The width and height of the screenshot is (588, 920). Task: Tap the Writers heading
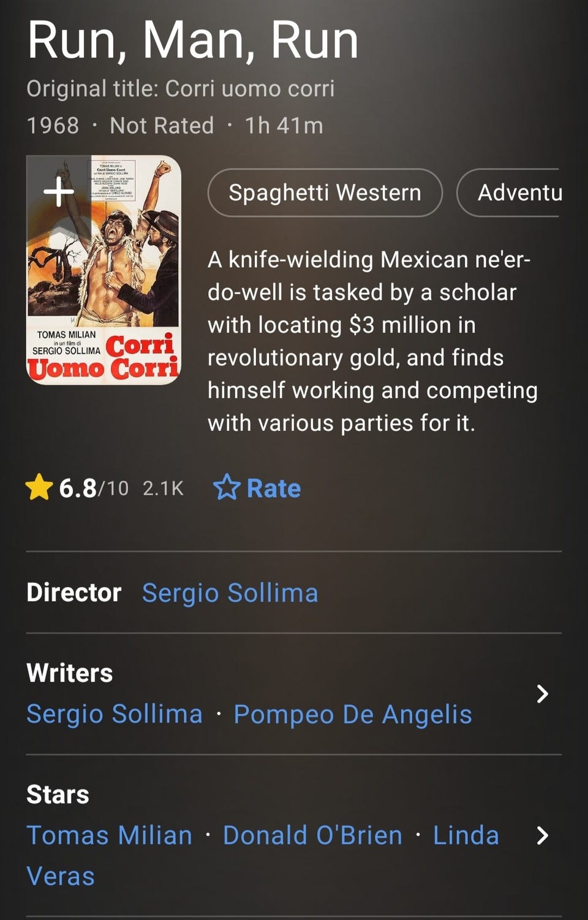[x=70, y=673]
